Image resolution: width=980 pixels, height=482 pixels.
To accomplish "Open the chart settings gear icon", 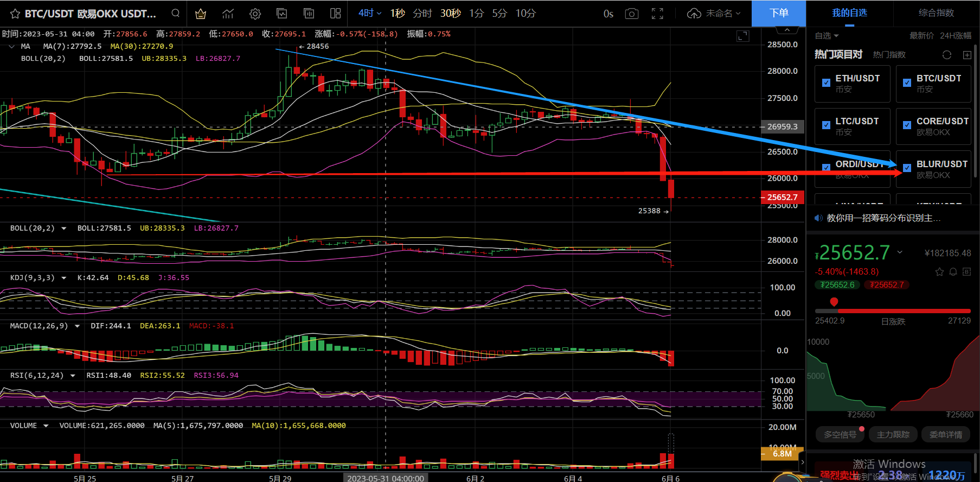I will 255,14.
